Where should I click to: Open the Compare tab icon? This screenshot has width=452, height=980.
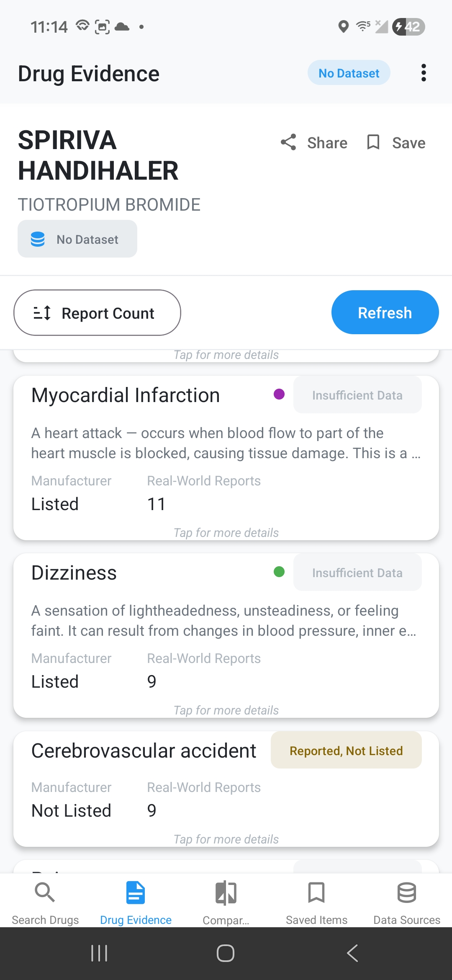pyautogui.click(x=226, y=893)
